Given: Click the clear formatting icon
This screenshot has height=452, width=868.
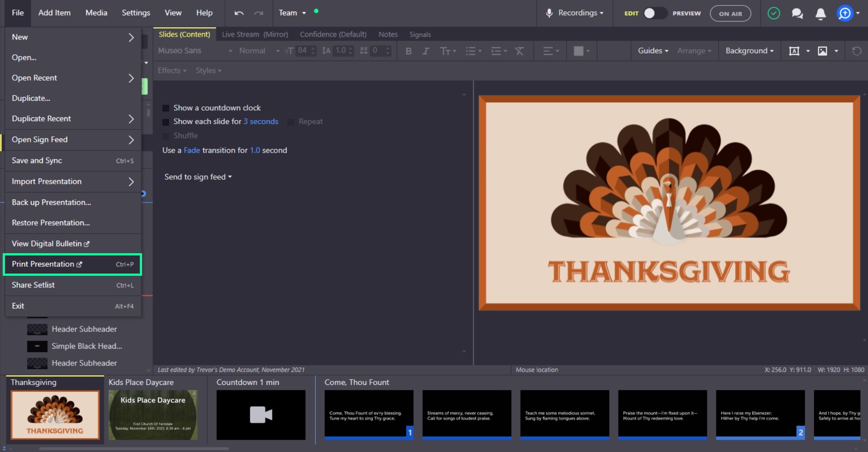Looking at the screenshot, I should [x=520, y=51].
